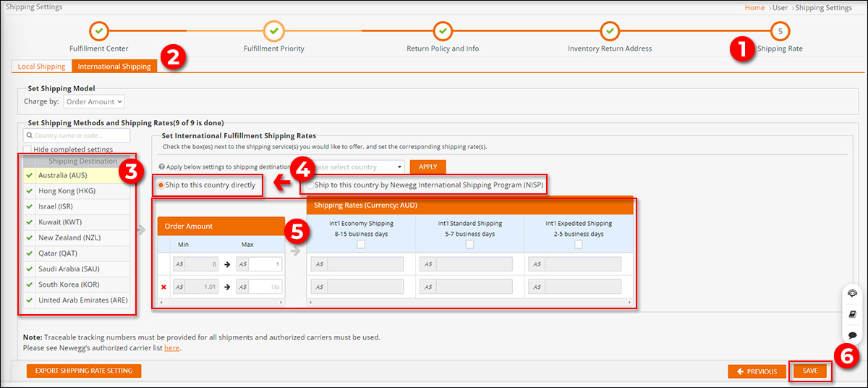Click the chat bubble feedback icon

click(852, 335)
